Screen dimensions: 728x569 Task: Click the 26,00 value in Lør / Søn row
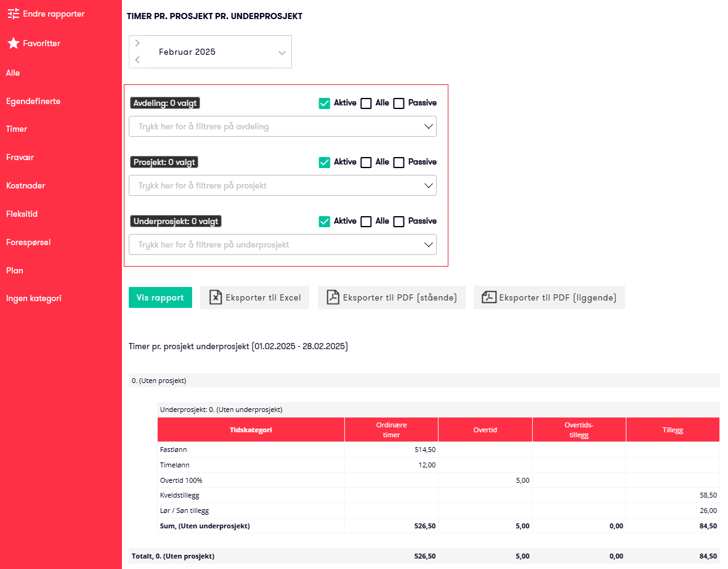[708, 510]
